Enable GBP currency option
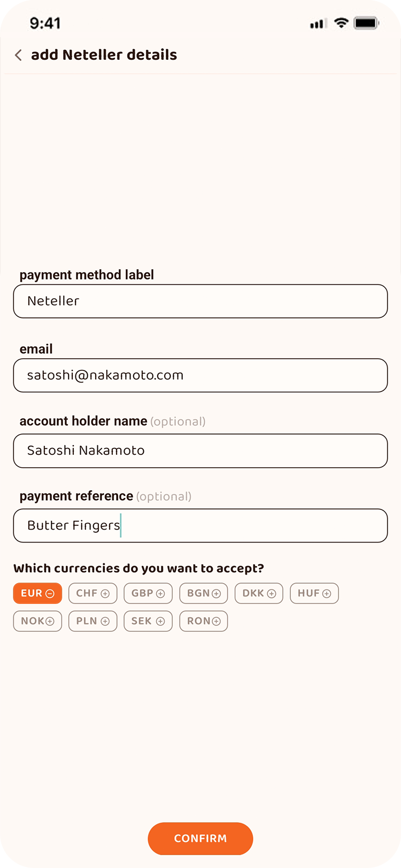 [x=148, y=593]
